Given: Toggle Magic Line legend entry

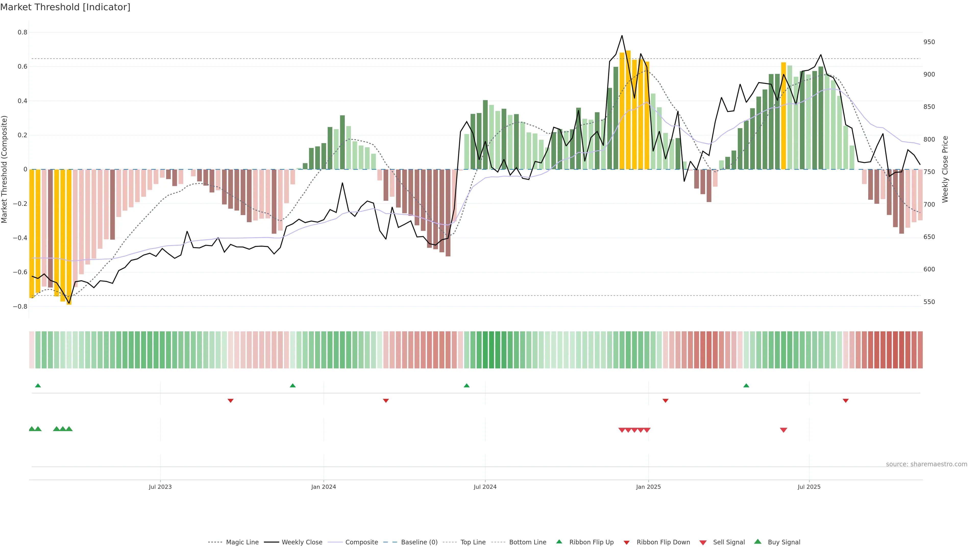Looking at the screenshot, I should click(x=242, y=542).
